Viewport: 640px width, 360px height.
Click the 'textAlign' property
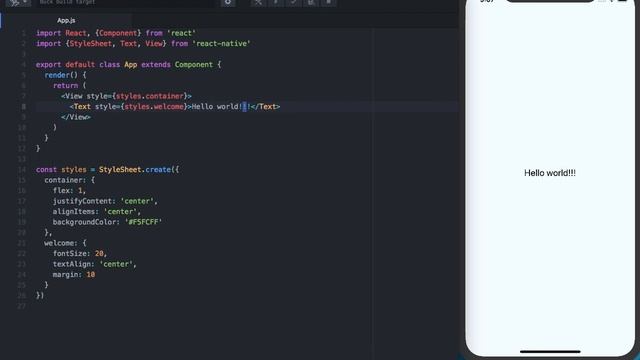click(x=71, y=264)
